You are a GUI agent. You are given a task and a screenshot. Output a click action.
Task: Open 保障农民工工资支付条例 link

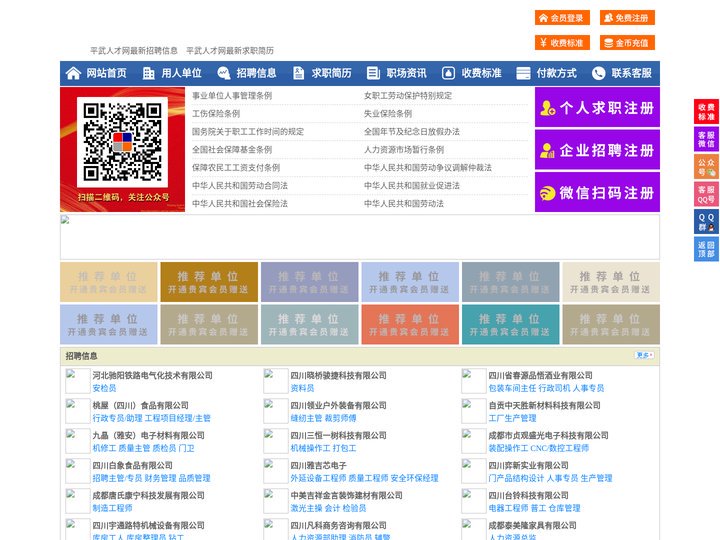pos(236,168)
